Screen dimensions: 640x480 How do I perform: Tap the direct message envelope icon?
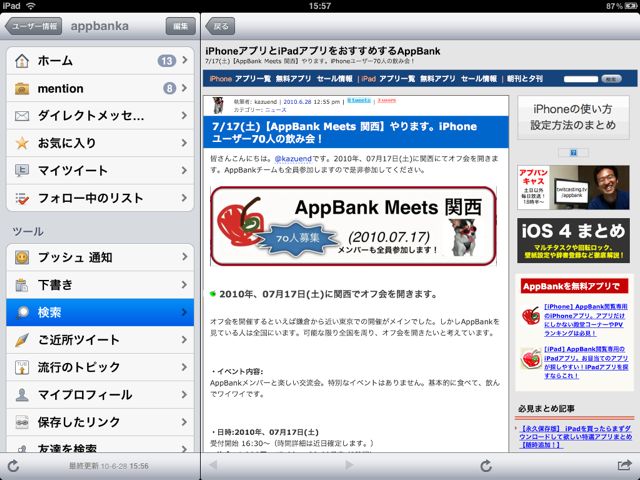(22, 116)
